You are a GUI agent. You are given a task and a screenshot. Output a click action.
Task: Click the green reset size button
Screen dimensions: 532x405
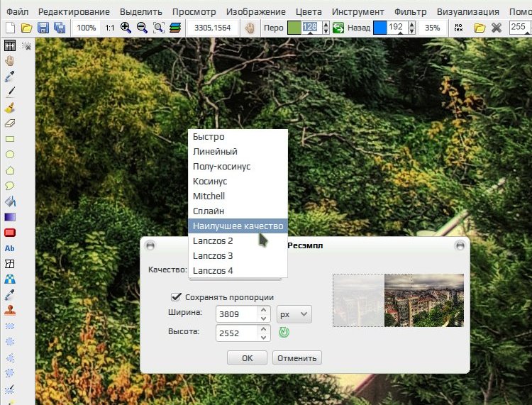(x=284, y=332)
